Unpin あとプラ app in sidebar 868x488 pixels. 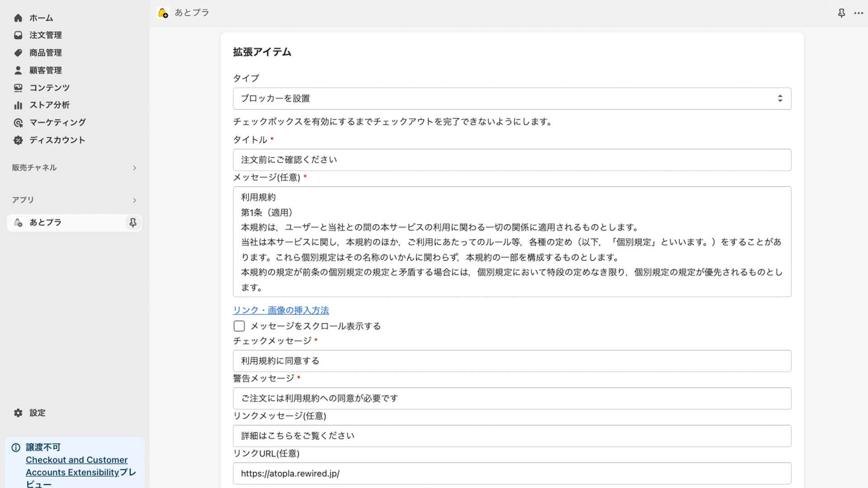click(132, 223)
